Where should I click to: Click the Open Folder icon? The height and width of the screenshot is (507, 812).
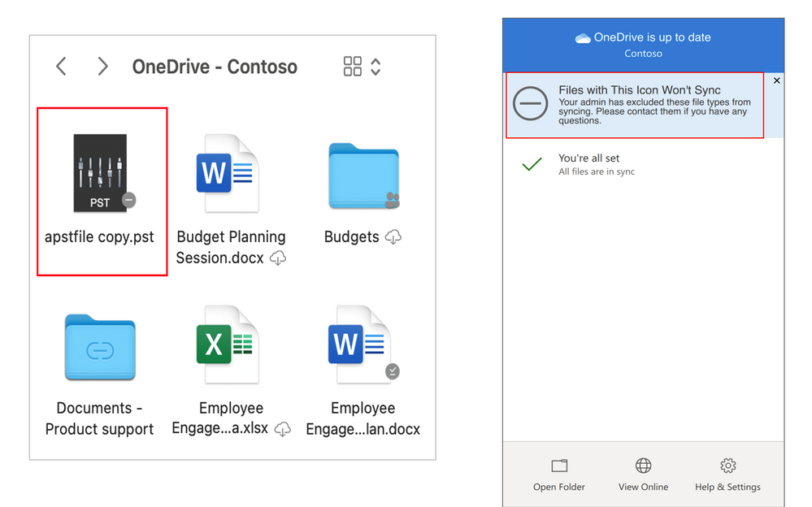(x=559, y=466)
